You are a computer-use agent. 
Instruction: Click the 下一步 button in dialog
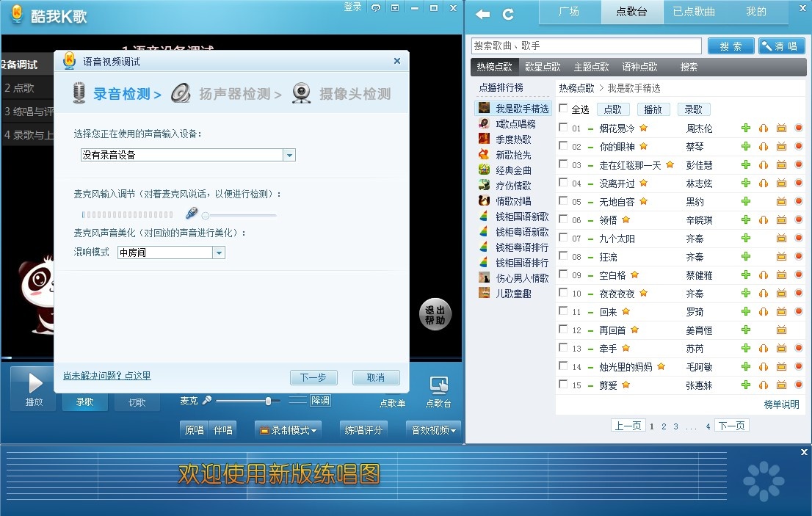coord(313,377)
